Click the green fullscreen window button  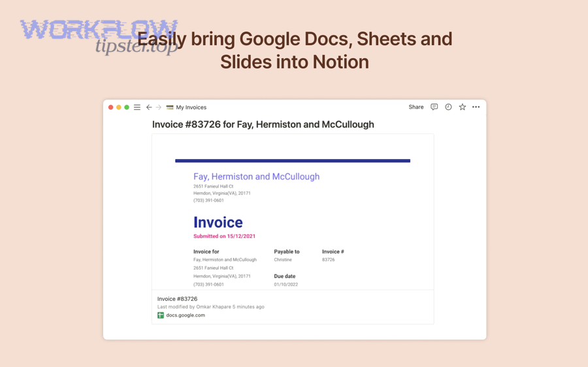pyautogui.click(x=127, y=107)
